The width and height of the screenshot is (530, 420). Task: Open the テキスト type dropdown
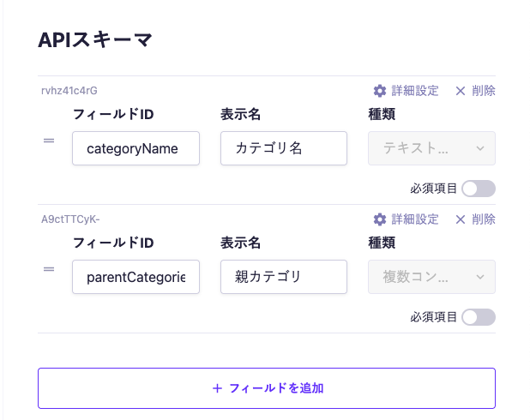click(431, 148)
